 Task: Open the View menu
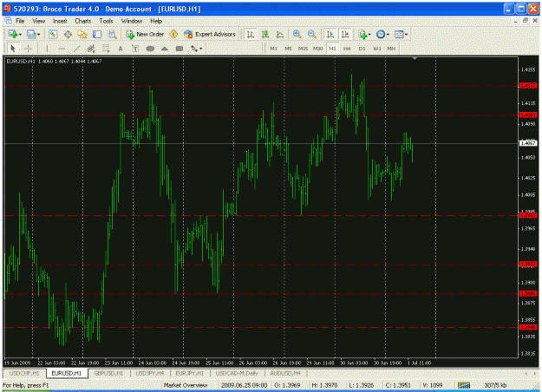point(39,21)
